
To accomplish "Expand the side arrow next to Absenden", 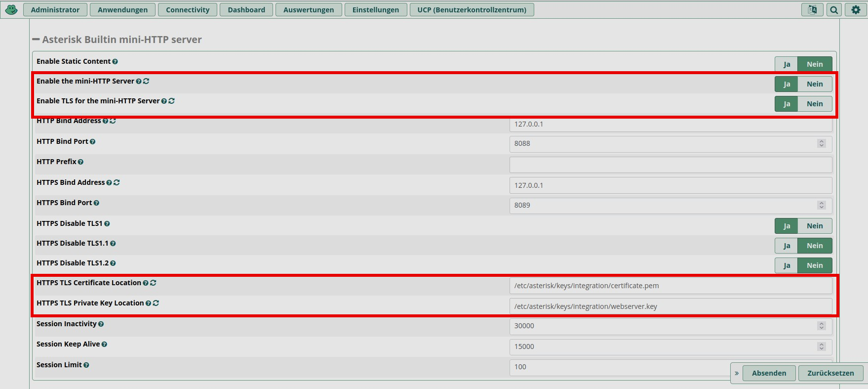I will point(737,373).
